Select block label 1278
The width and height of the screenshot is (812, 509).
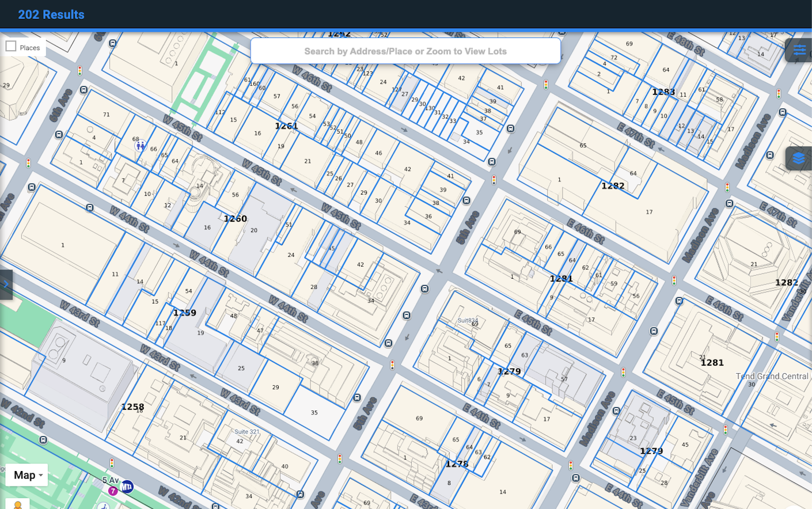(x=457, y=464)
